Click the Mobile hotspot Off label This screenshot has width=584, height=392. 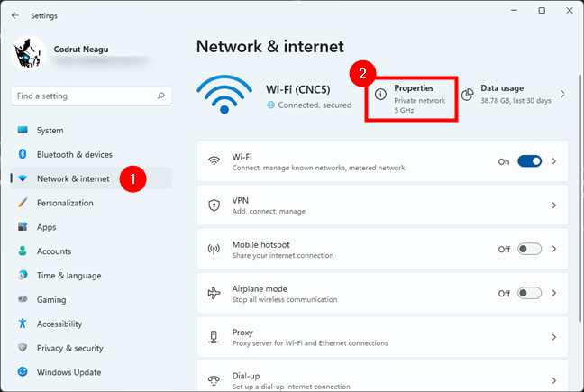pyautogui.click(x=504, y=250)
